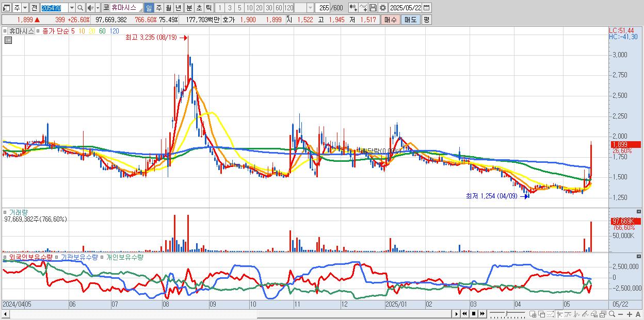The width and height of the screenshot is (644, 320).
Task: Choose interval 1 button
Action: coord(220,8)
